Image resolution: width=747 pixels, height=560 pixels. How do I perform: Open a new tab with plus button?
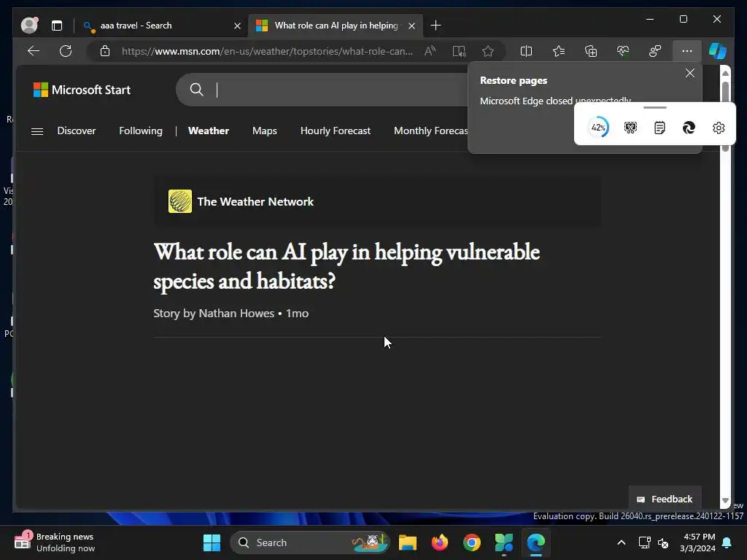point(436,26)
